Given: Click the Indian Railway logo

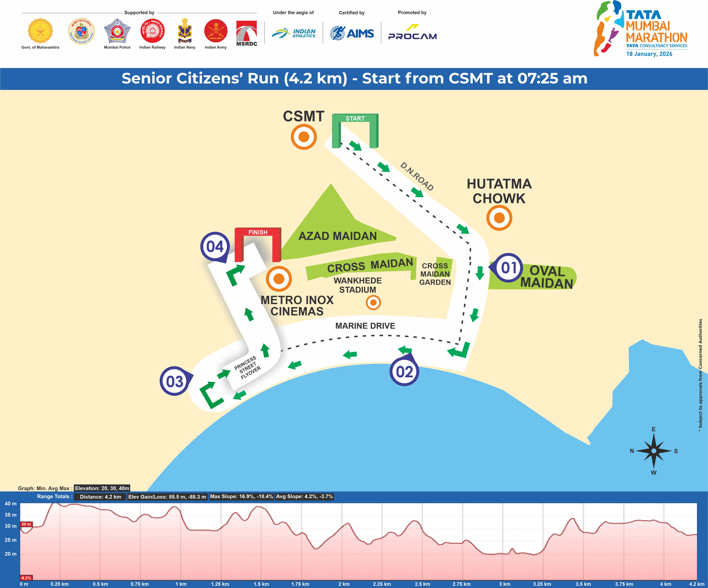Looking at the screenshot, I should (152, 31).
